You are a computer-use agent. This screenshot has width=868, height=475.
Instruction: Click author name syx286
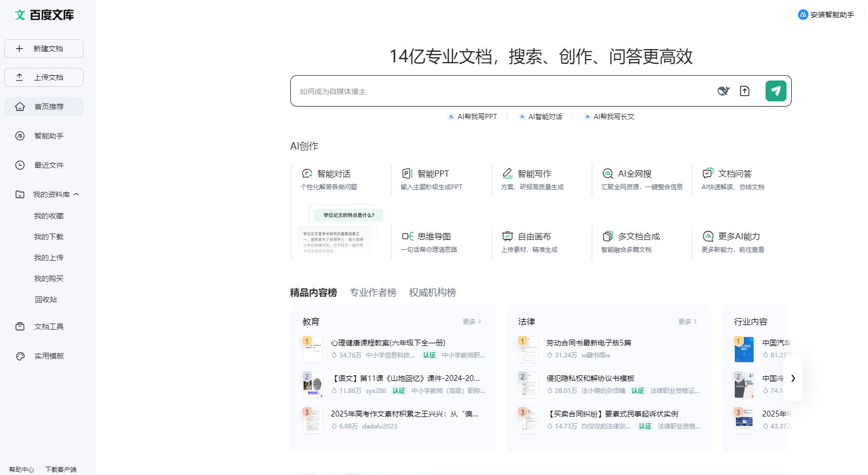pyautogui.click(x=376, y=391)
